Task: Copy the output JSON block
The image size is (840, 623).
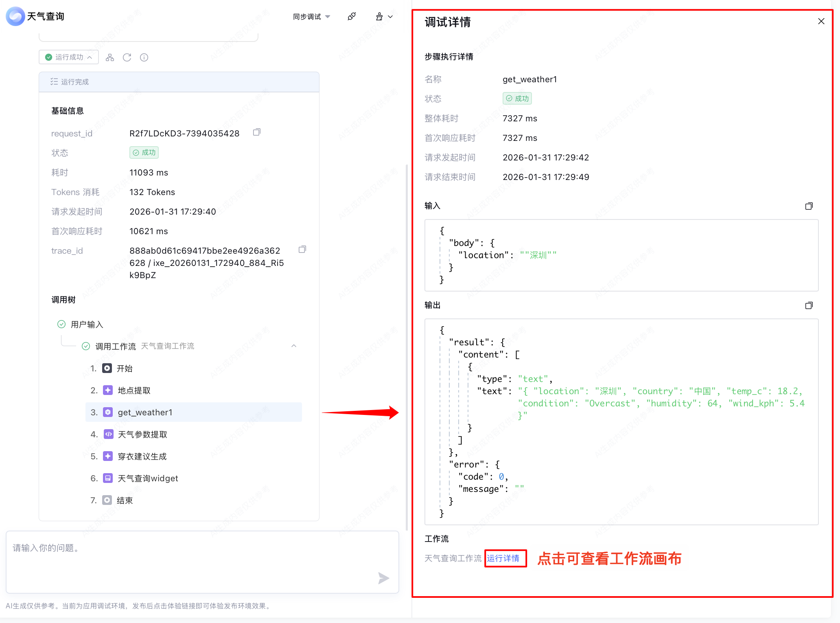Action: point(809,305)
